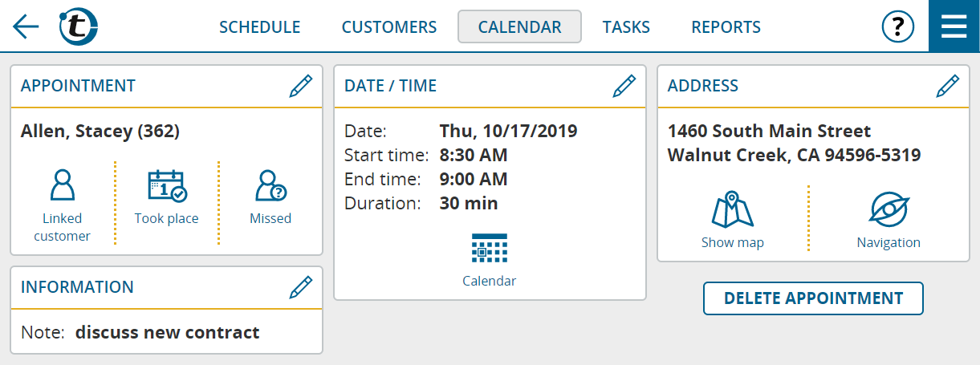Screen dimensions: 980x365
Task: Open the Reports tab
Action: point(726,26)
